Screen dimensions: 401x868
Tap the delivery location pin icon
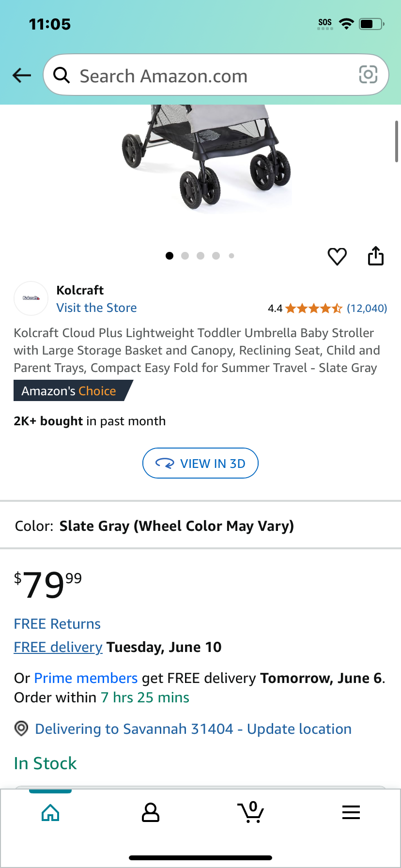[21, 728]
